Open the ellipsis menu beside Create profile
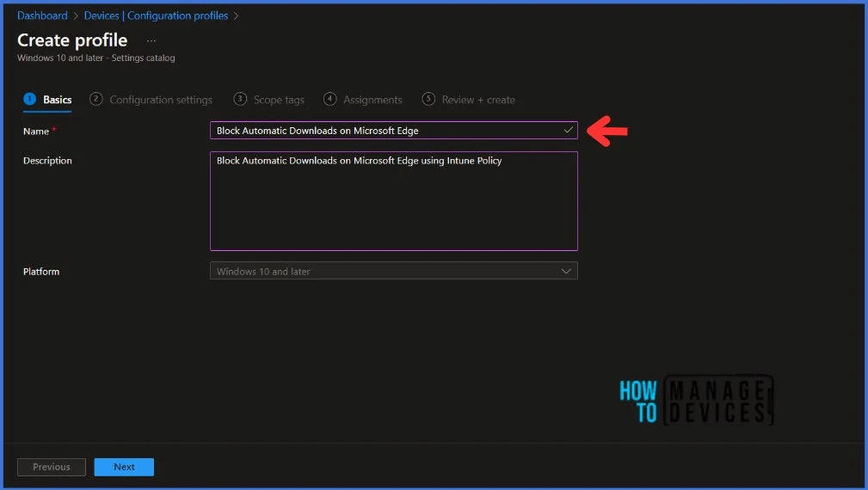 pyautogui.click(x=151, y=40)
